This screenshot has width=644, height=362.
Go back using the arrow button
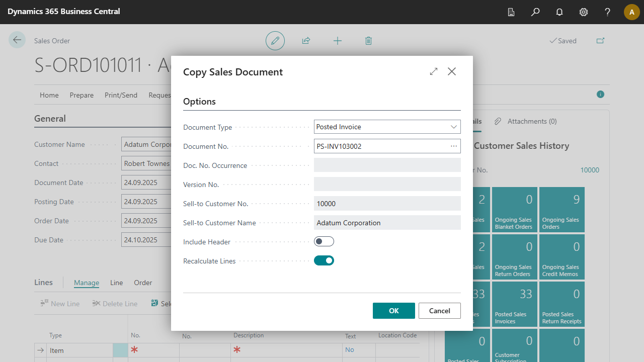click(x=17, y=40)
